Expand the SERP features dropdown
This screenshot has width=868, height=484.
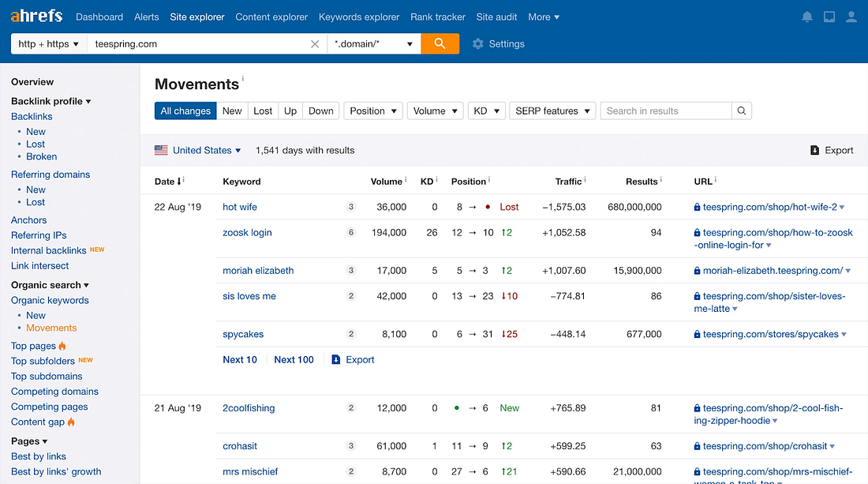coord(552,111)
